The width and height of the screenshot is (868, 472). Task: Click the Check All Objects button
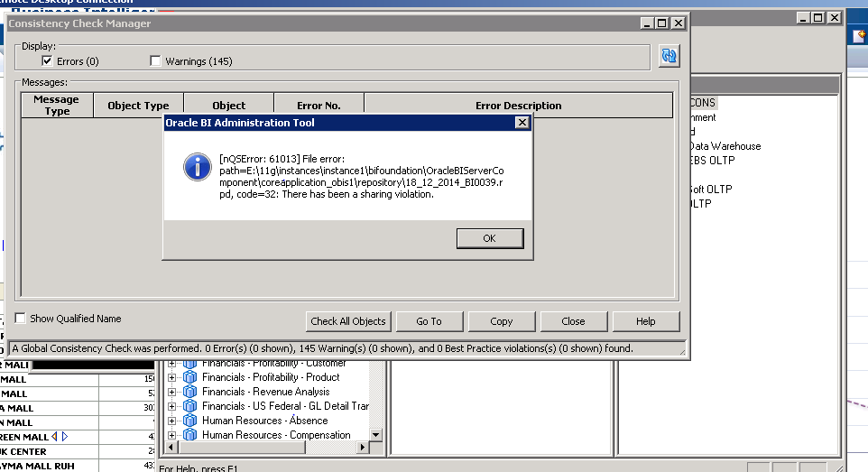point(348,321)
